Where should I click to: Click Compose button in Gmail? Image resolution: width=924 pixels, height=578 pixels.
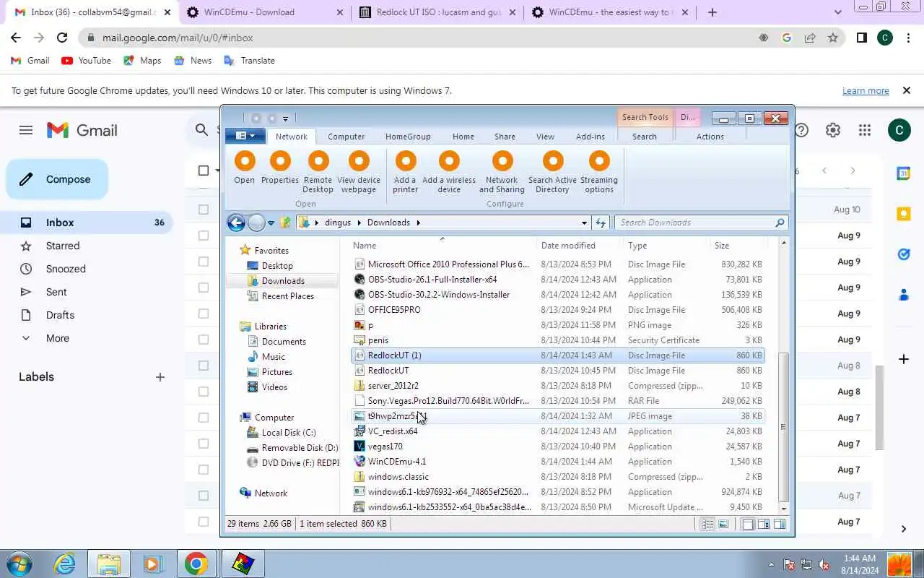[x=57, y=179]
